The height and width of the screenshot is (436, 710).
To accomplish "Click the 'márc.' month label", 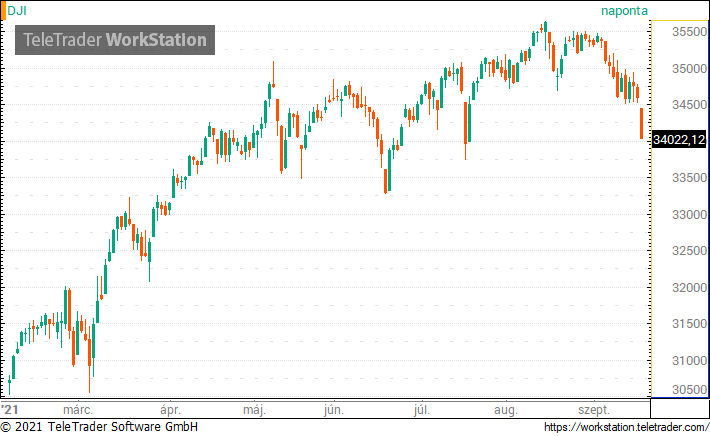I will pyautogui.click(x=78, y=410).
